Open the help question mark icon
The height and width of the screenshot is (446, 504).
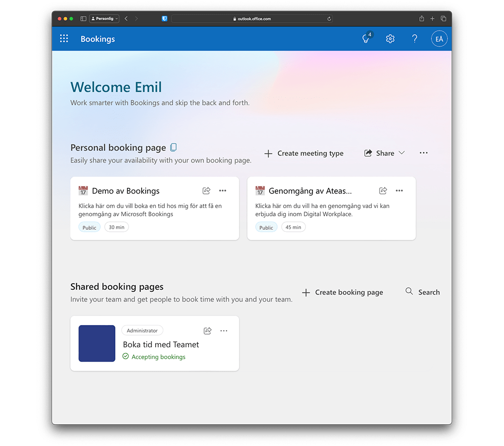(415, 39)
